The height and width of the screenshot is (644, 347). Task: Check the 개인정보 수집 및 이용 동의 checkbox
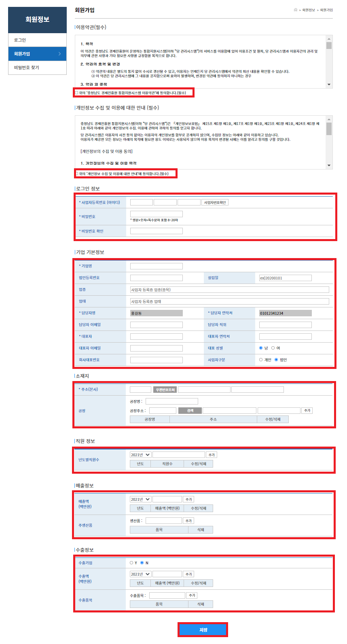tap(76, 174)
